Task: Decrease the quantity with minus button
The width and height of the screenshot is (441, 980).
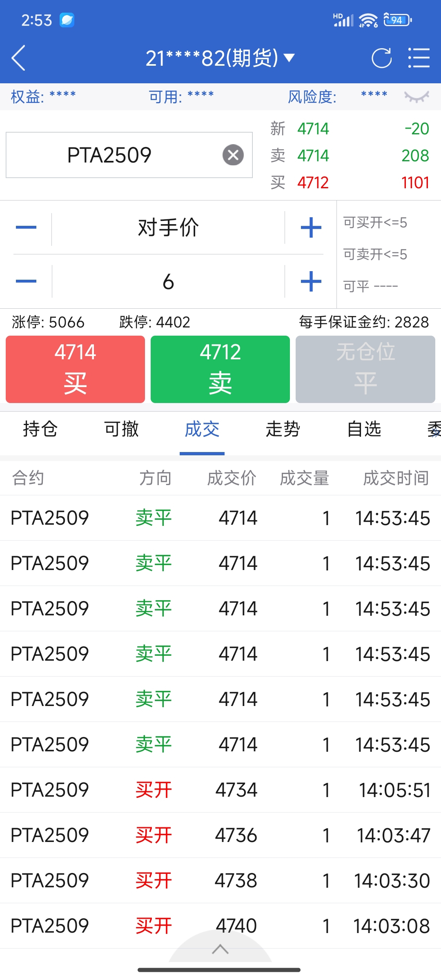Action: pos(26,281)
